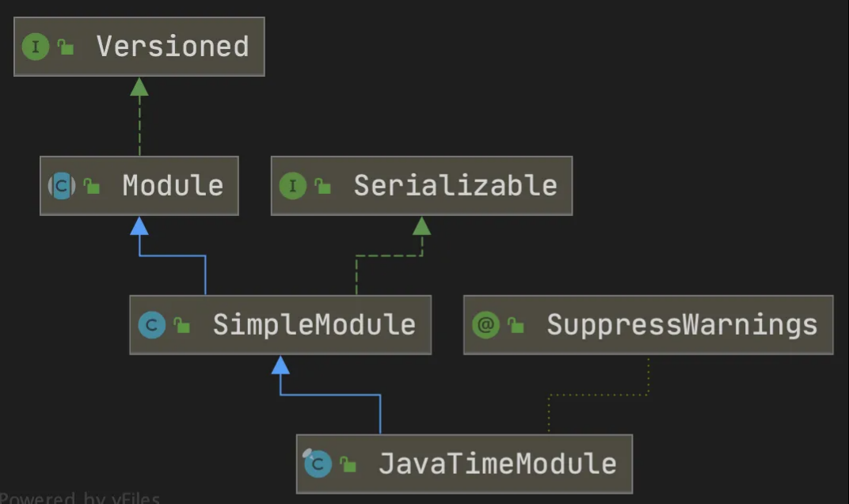The width and height of the screenshot is (849, 504).
Task: Click the lock icon beside Serializable
Action: click(322, 187)
